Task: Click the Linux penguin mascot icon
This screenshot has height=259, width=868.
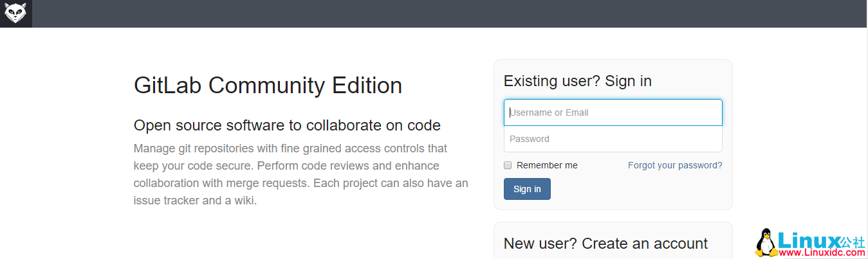Action: (766, 242)
